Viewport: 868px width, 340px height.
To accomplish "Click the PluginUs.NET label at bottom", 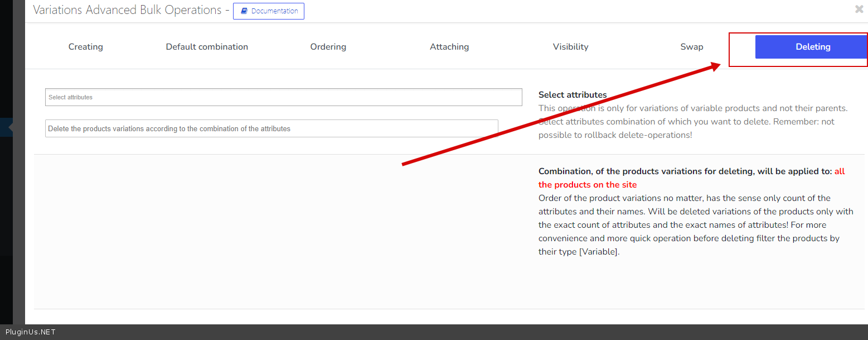I will 31,332.
